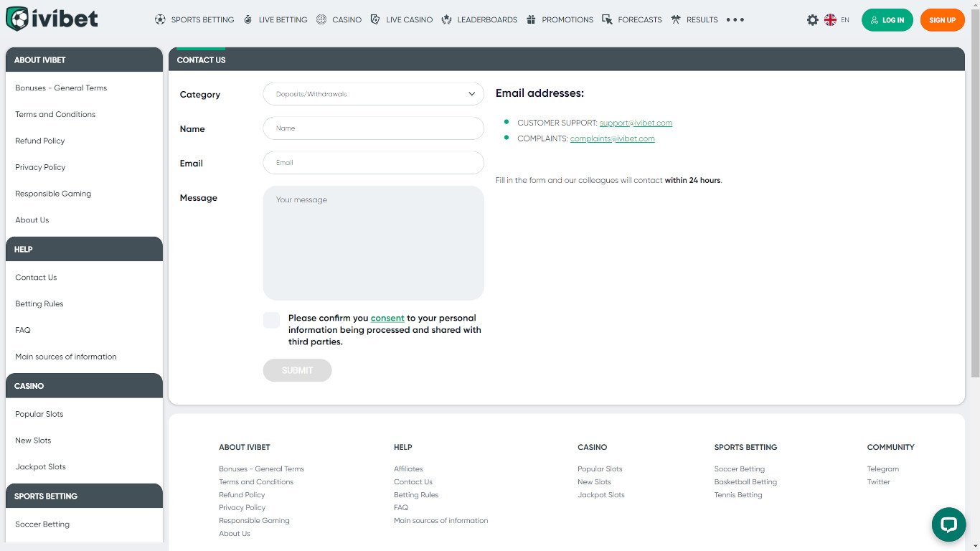Click the Casino chip icon
Screen dimensions: 980x551
321,19
